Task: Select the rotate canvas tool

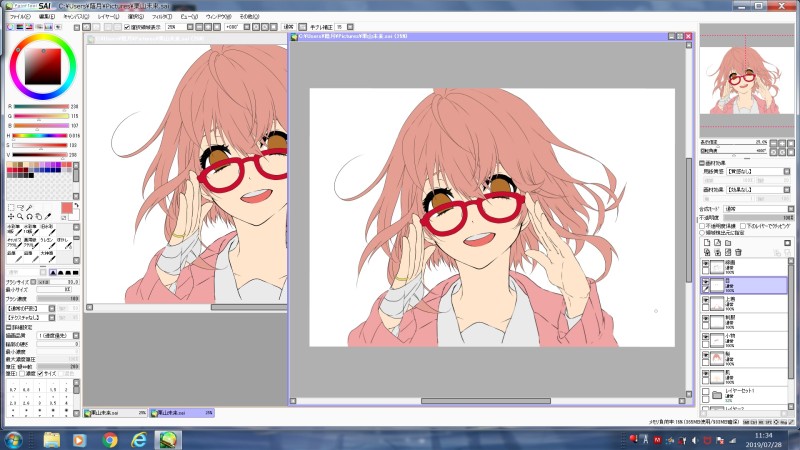Action: pos(30,217)
